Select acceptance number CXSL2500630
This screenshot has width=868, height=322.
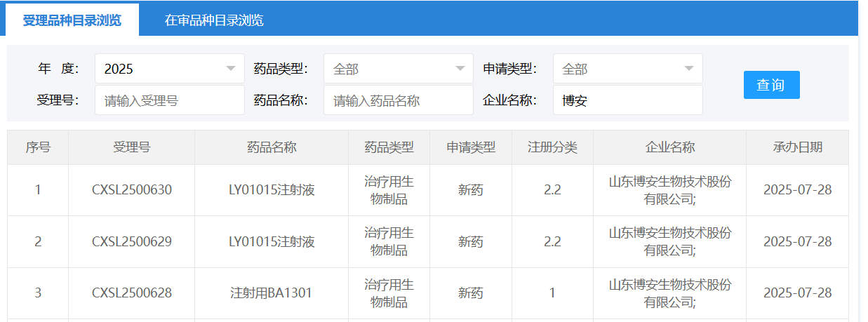click(132, 190)
